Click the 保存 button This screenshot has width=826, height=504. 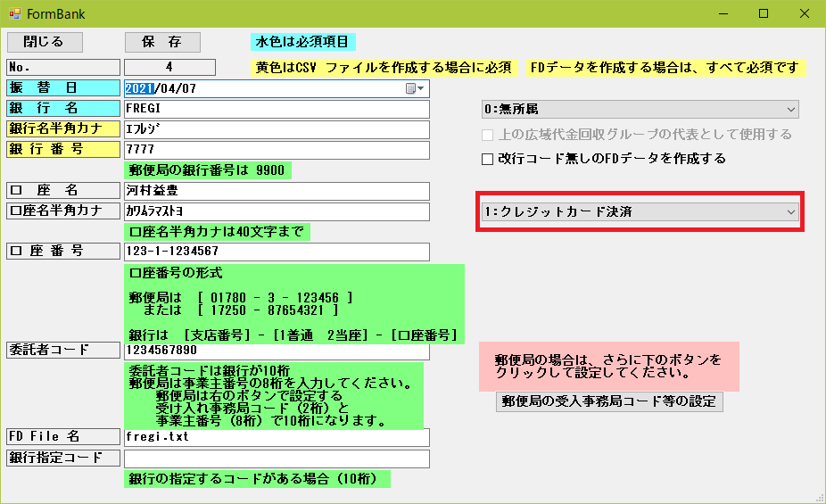(162, 42)
